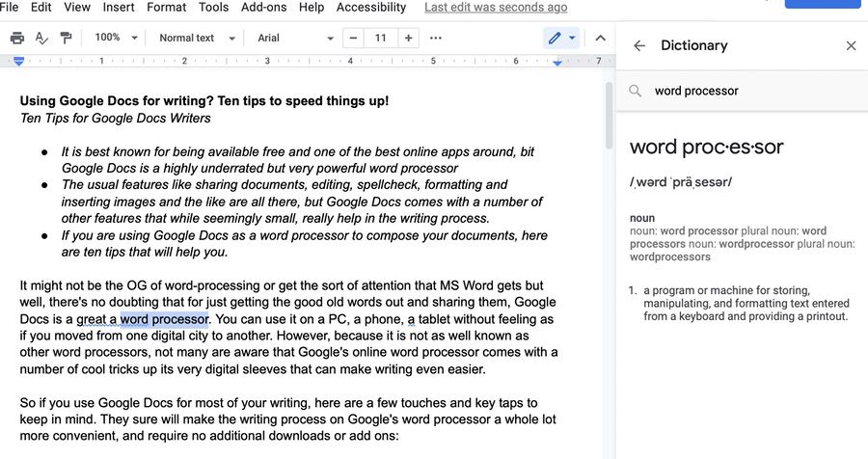Image resolution: width=868 pixels, height=459 pixels.
Task: Open the File menu
Action: (x=10, y=7)
